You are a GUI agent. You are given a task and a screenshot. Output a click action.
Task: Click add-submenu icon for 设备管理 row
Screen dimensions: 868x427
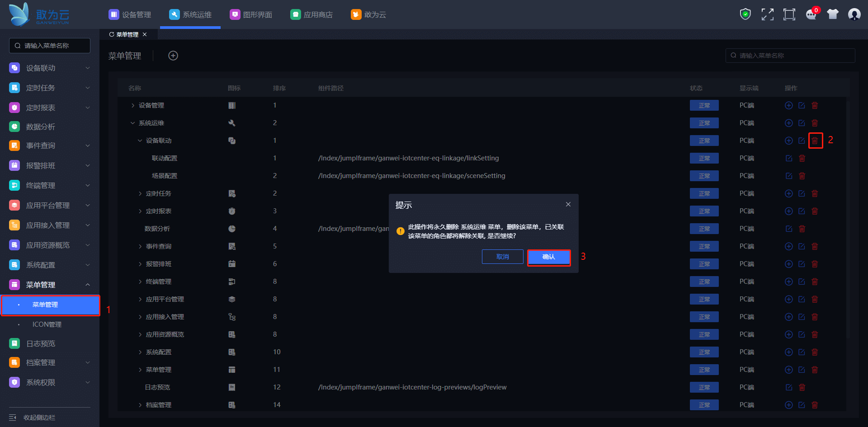[789, 105]
